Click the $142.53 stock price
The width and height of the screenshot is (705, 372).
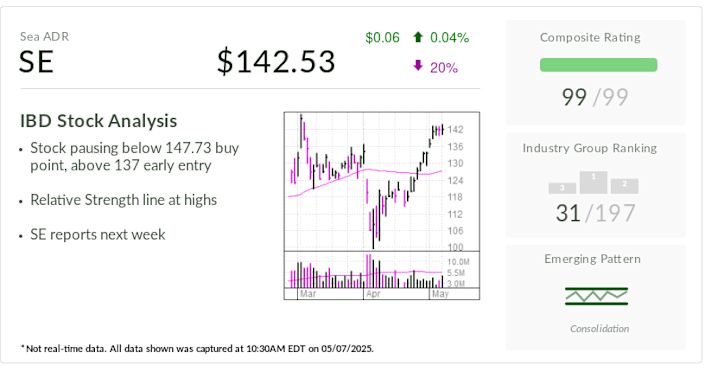(x=276, y=62)
